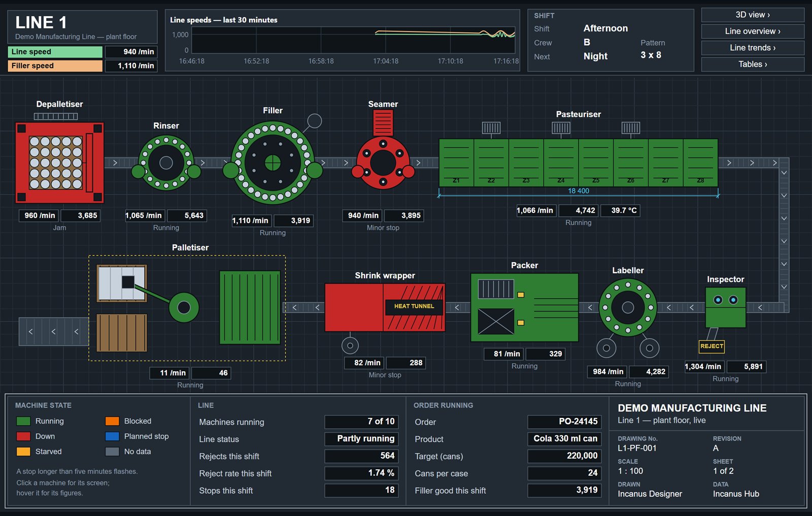Click the Product value Cola 330 ml can
The image size is (812, 516).
point(564,439)
